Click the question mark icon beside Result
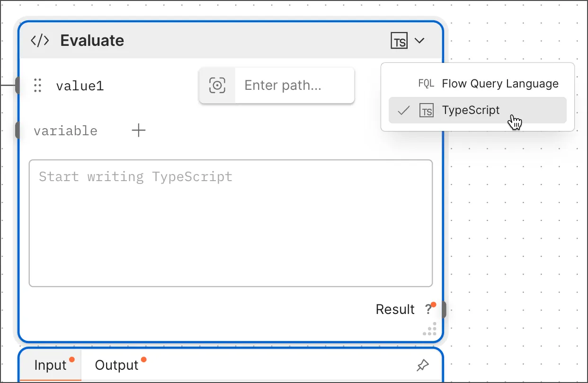Image resolution: width=588 pixels, height=383 pixels. pyautogui.click(x=428, y=309)
